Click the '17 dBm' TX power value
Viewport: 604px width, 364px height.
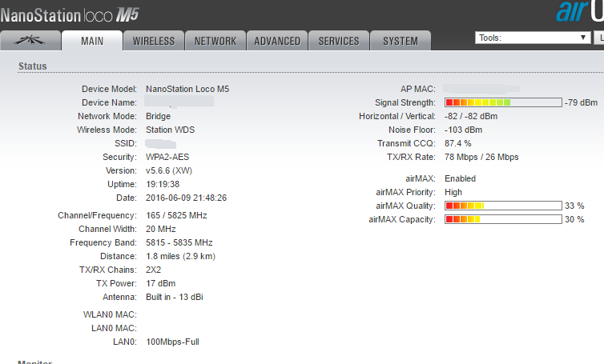[161, 283]
